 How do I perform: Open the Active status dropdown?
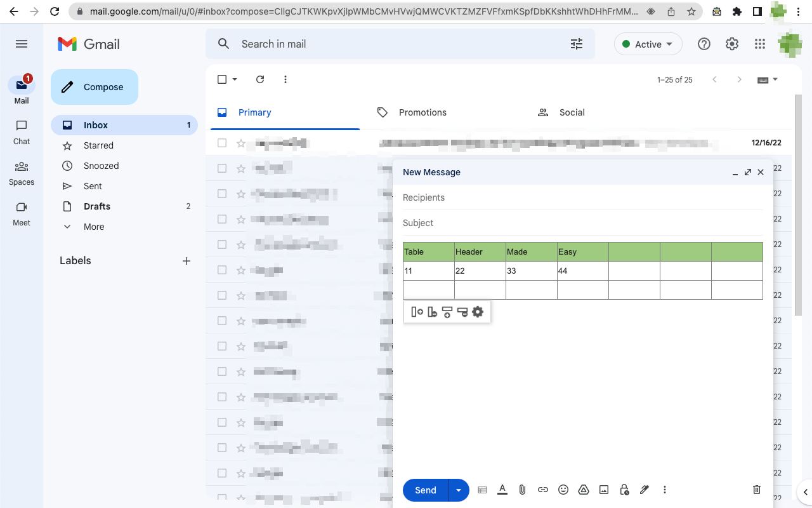click(x=648, y=44)
